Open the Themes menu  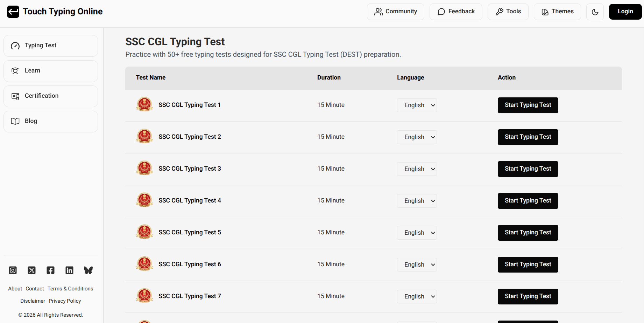pos(557,12)
